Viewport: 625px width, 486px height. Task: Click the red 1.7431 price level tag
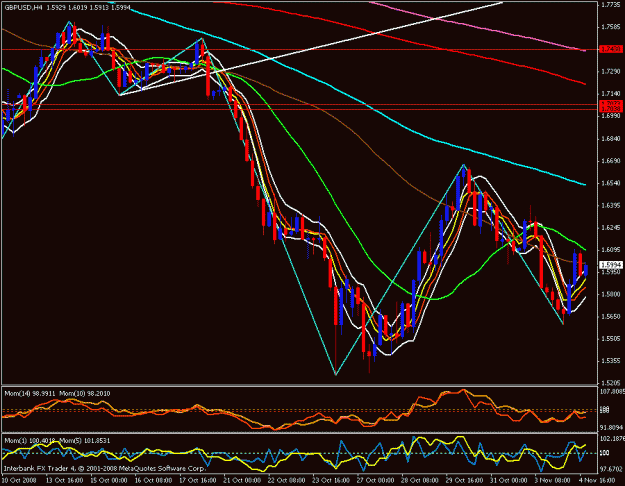point(611,49)
